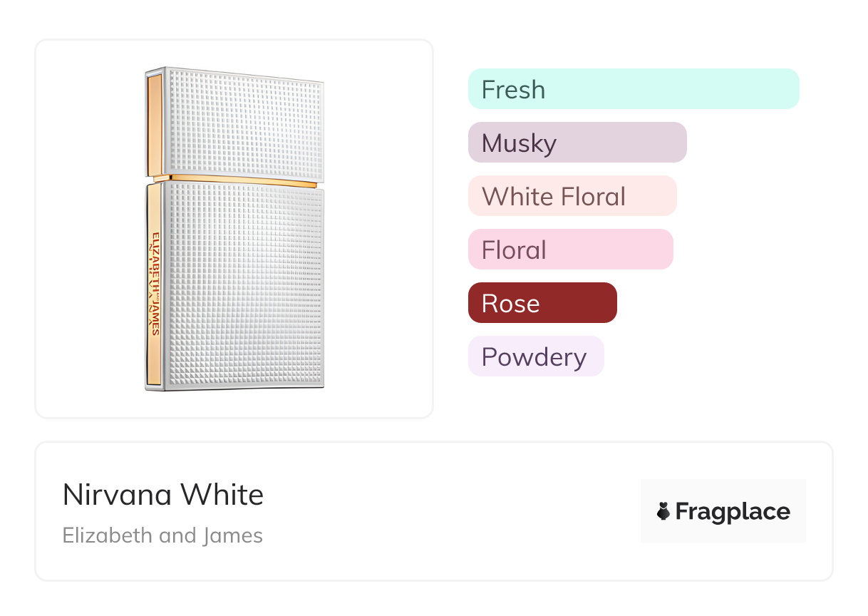Pick the lavender Powdery accord bar
The width and height of the screenshot is (868, 616).
click(536, 356)
